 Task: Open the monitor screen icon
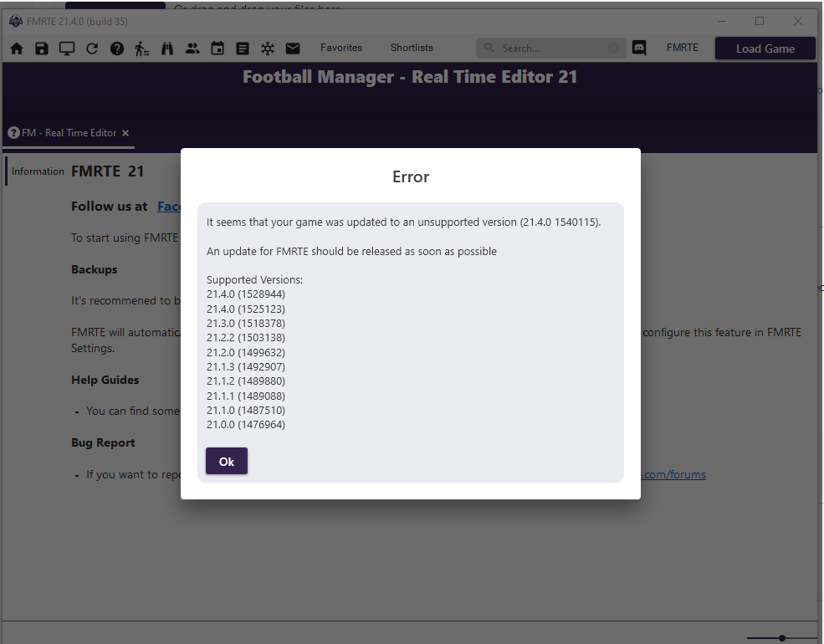pos(67,49)
